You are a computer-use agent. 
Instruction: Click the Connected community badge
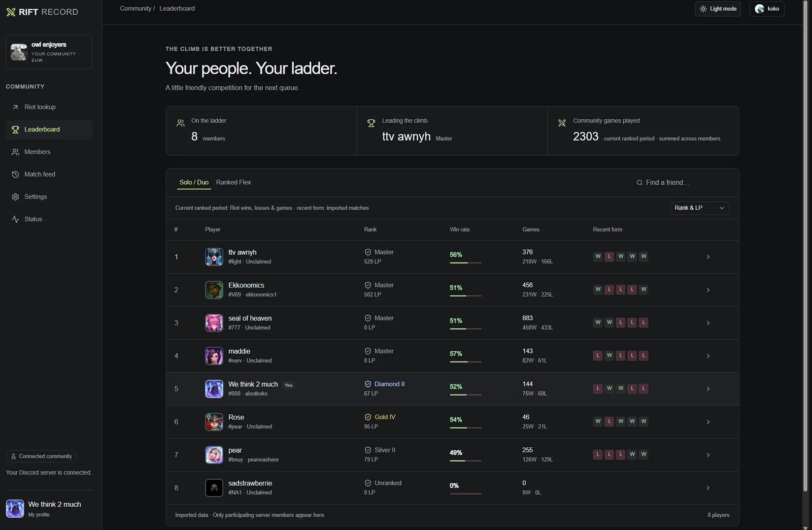click(x=41, y=456)
